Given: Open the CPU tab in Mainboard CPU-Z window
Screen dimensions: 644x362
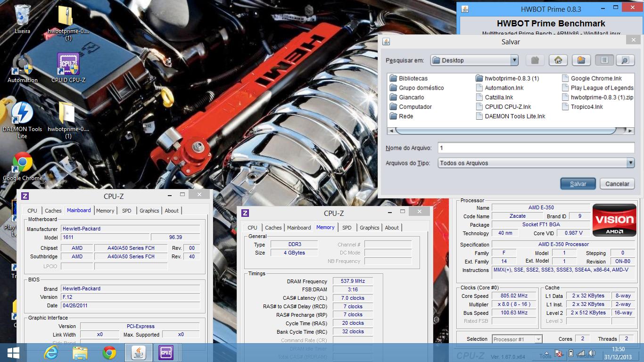Looking at the screenshot, I should [32, 211].
